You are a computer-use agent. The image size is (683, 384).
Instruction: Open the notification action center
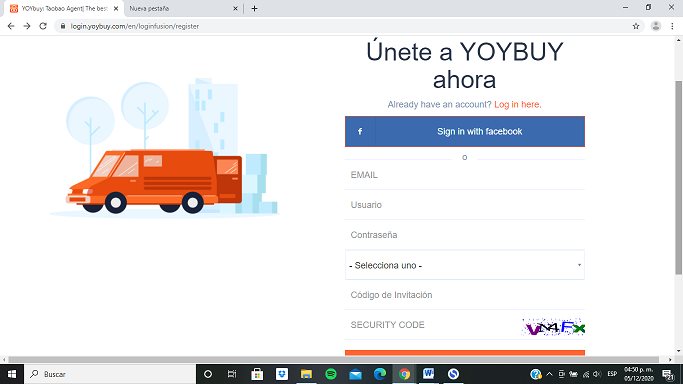668,374
